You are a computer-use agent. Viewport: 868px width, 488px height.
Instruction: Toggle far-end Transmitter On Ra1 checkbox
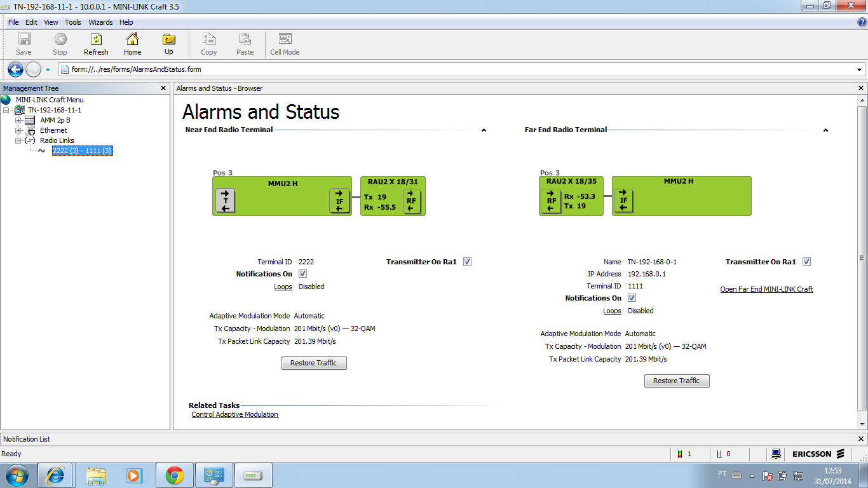coord(806,262)
